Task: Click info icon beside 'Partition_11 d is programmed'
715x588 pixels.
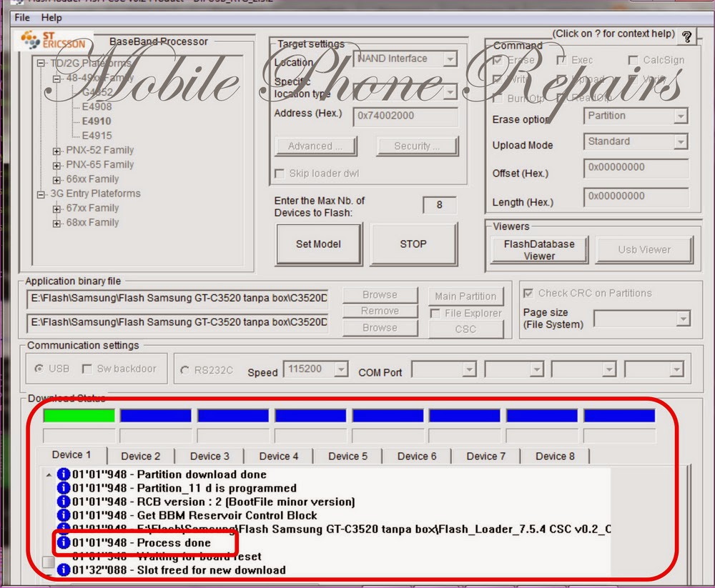Action: pyautogui.click(x=64, y=488)
